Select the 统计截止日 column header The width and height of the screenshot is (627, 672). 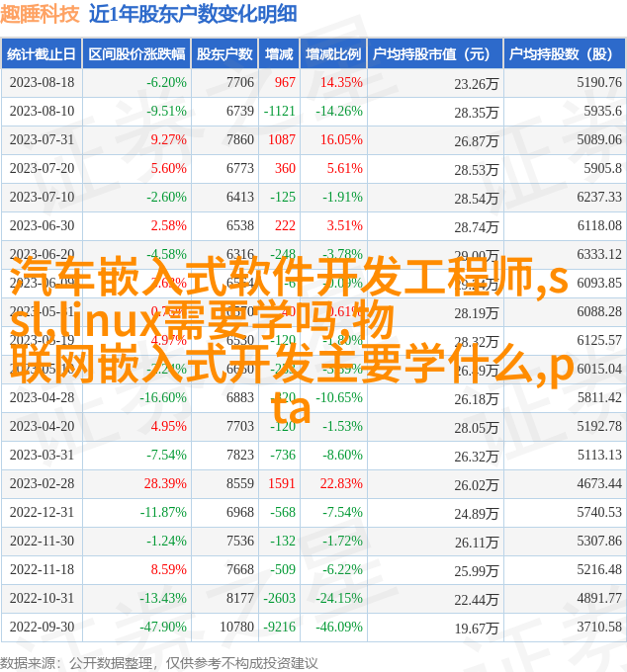(42, 54)
